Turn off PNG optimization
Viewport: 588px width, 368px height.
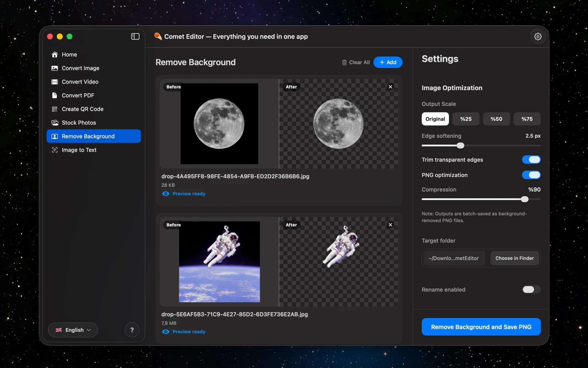click(x=531, y=175)
